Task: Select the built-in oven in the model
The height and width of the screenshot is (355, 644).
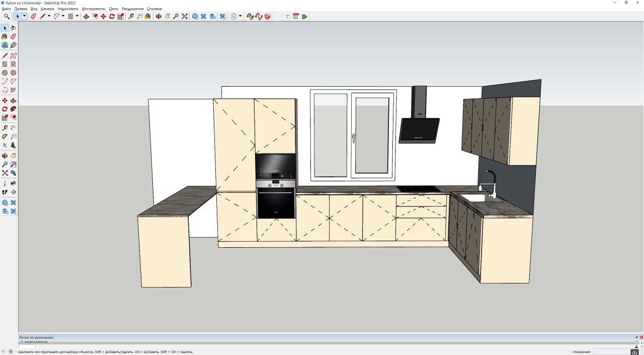Action: click(276, 199)
